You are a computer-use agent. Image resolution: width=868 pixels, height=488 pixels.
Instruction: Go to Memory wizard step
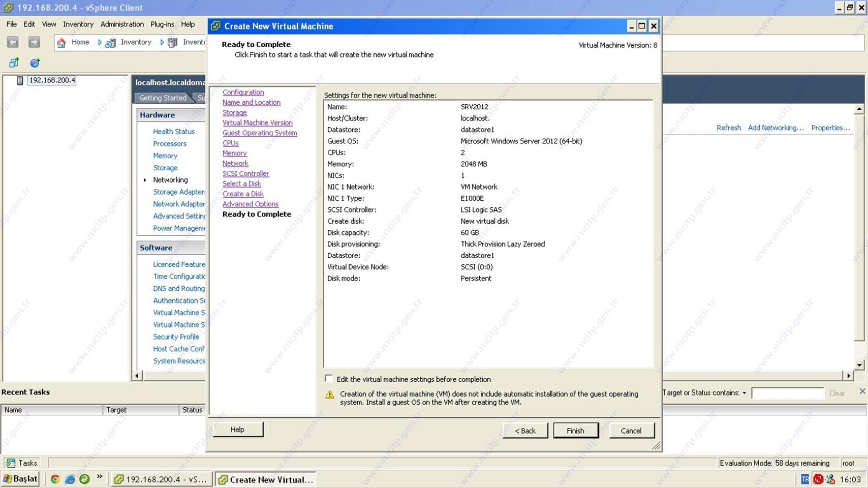pos(235,153)
